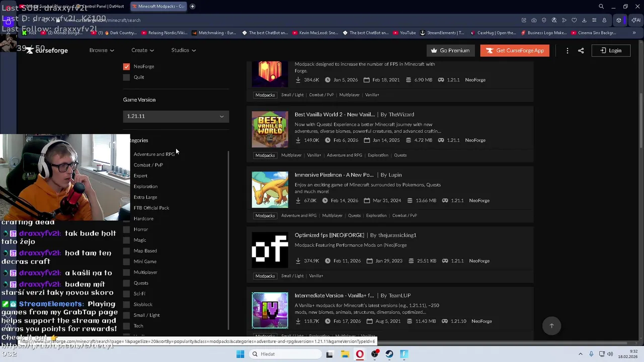Click the Best Vanilla World 2 modpack image

(270, 129)
